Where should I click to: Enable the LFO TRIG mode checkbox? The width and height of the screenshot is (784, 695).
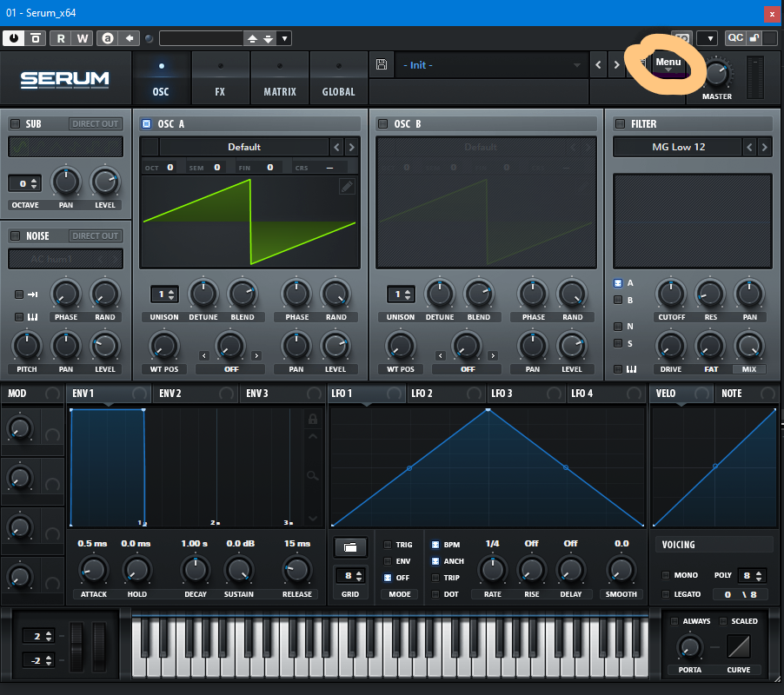pos(388,545)
